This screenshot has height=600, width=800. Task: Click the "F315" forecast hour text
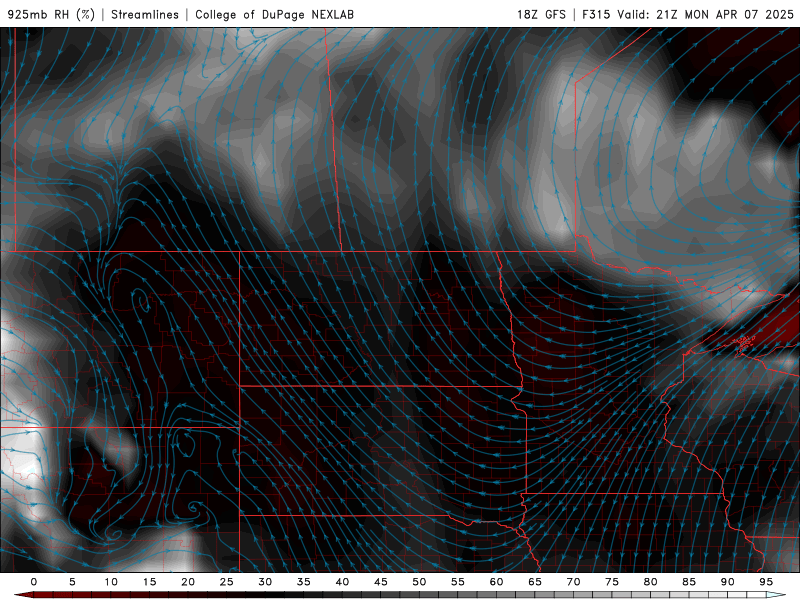pyautogui.click(x=596, y=14)
